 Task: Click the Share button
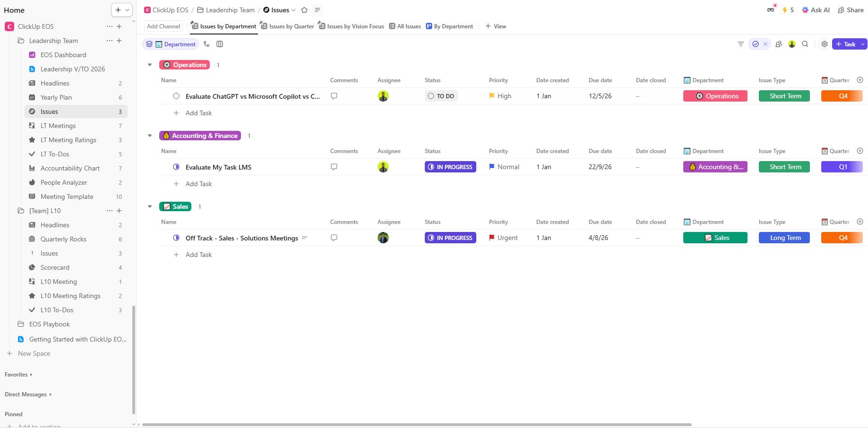(x=851, y=10)
